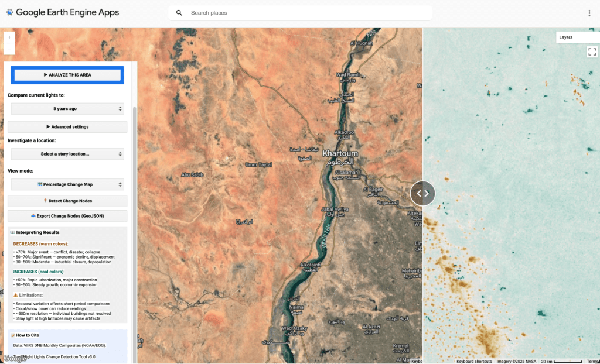Expand Advanced settings

click(67, 127)
